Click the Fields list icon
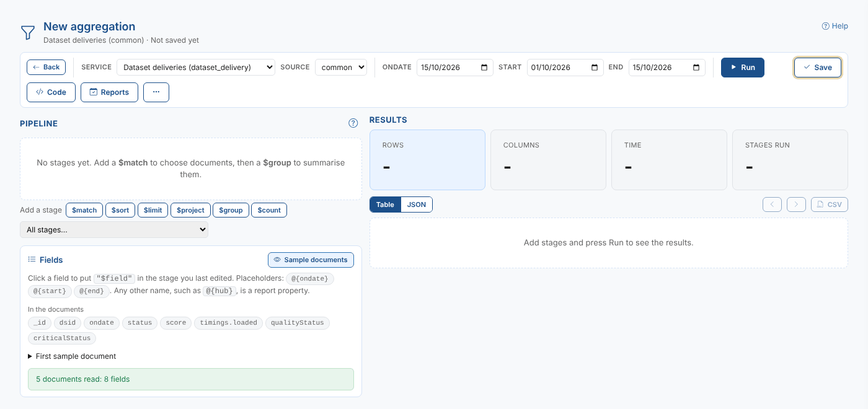868x409 pixels. (x=32, y=260)
